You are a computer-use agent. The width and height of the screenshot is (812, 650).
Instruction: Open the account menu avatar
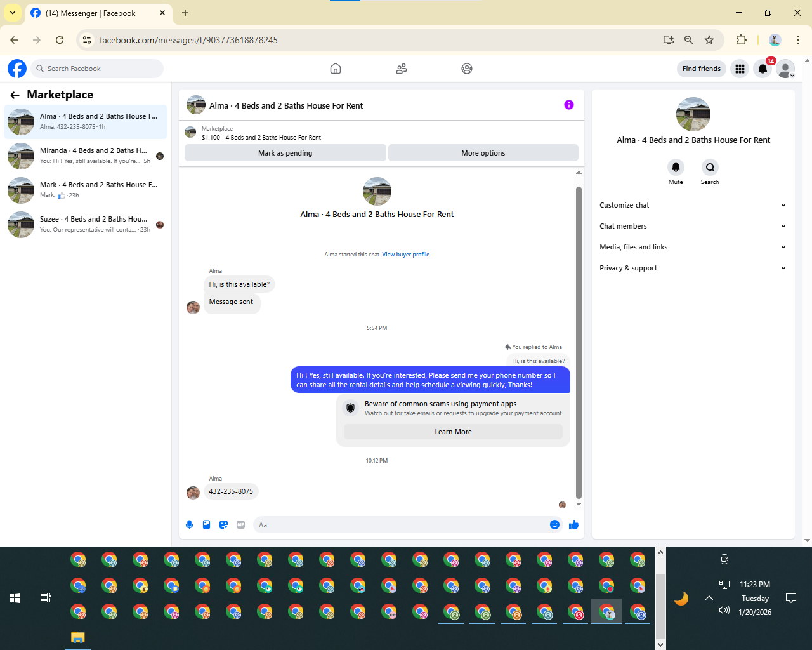[x=786, y=69]
